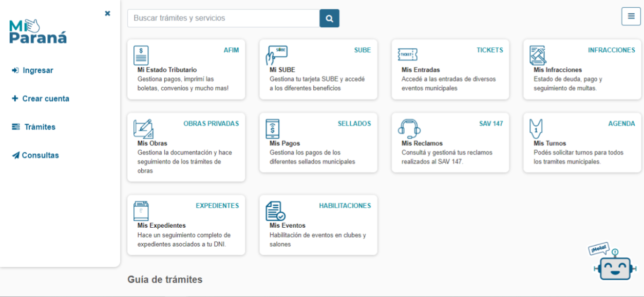This screenshot has height=297, width=644.
Task: Open Consultas from the sidebar
Action: 40,155
